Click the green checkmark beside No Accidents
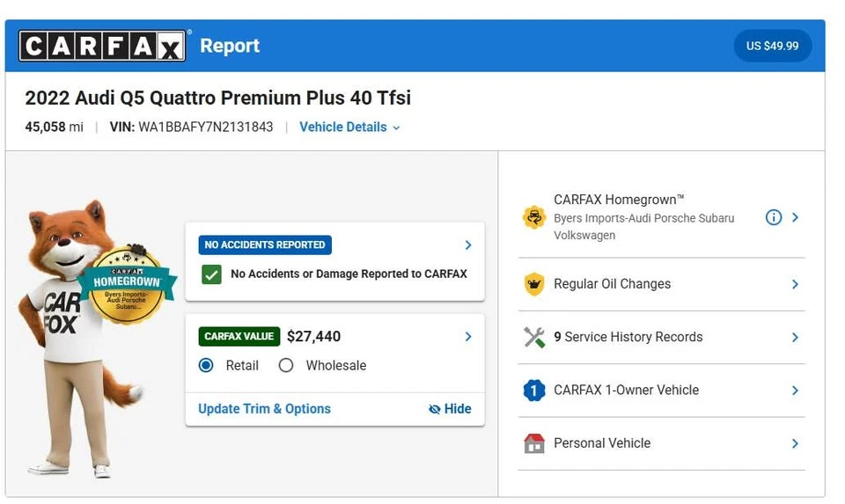Viewport: 845px width, 504px height. (211, 274)
